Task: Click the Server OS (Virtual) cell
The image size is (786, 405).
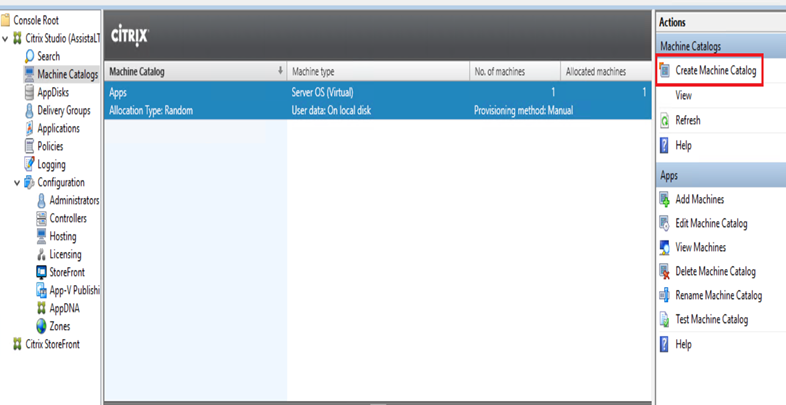Action: tap(322, 92)
